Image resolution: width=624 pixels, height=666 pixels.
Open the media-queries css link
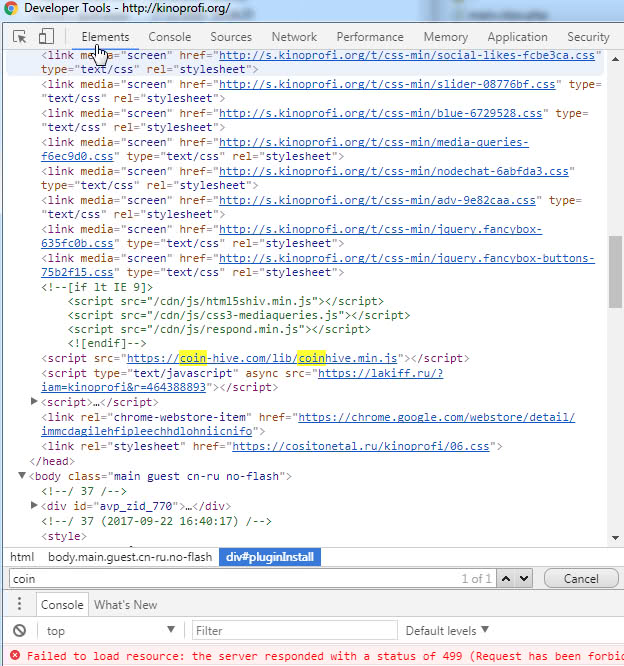point(374,142)
